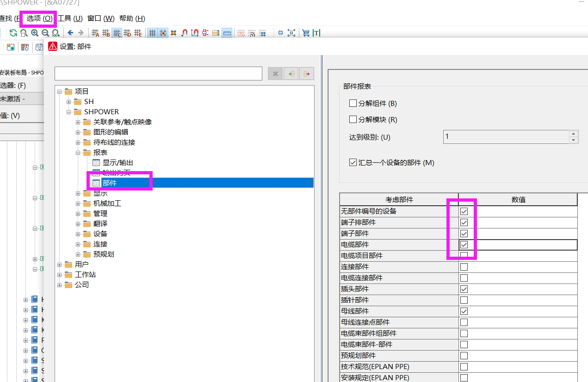Click the zoom 100% icon
This screenshot has width=588, height=382.
tap(56, 33)
